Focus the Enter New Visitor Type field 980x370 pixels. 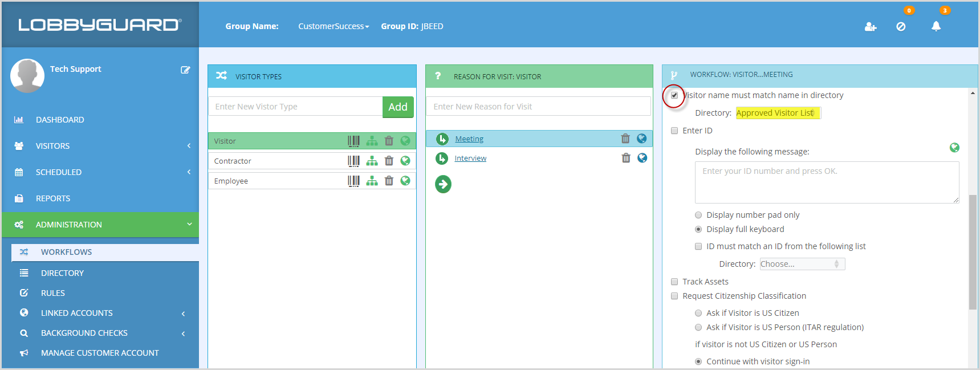[295, 107]
